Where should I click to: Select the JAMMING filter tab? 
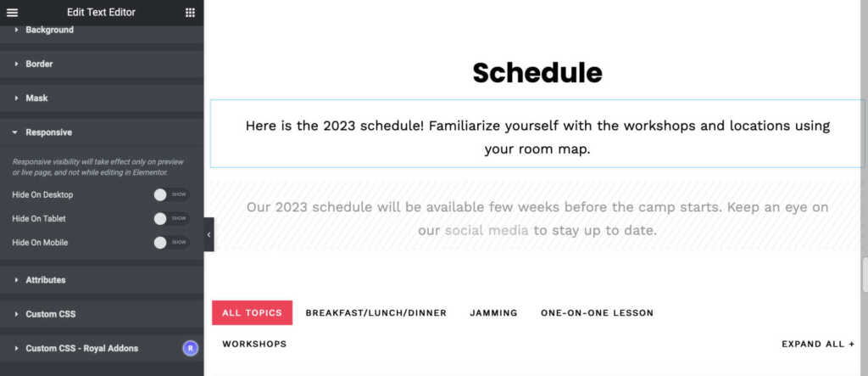click(x=494, y=313)
